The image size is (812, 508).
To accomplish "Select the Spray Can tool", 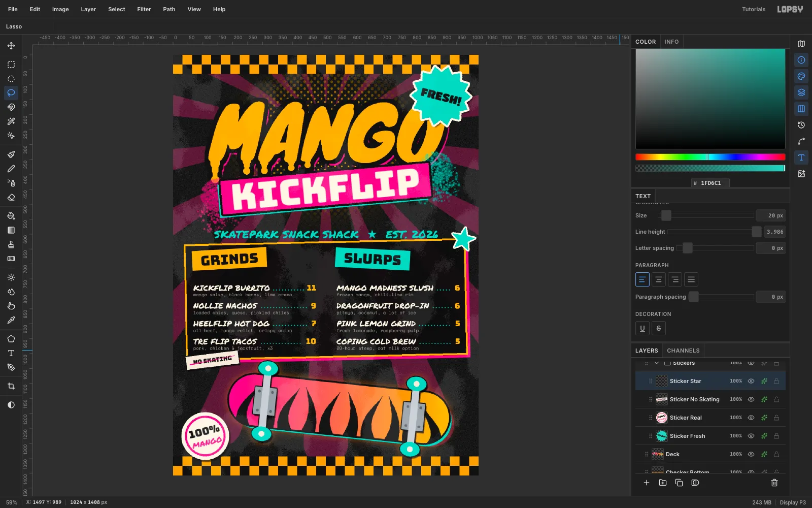I will coord(11,183).
